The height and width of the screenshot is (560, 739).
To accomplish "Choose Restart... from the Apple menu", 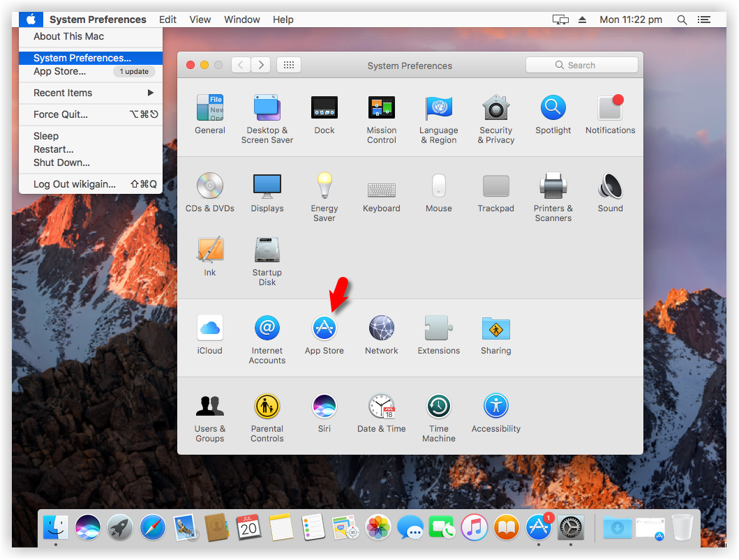I will click(91, 149).
